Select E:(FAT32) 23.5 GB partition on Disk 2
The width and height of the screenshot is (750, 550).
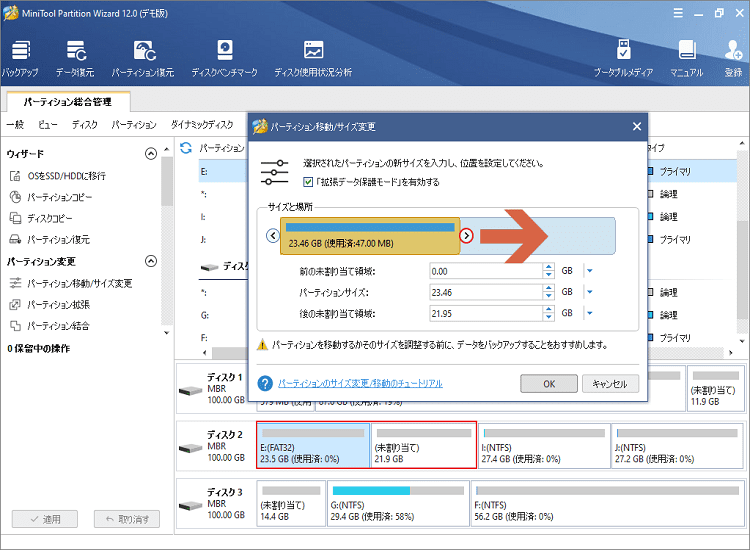313,445
